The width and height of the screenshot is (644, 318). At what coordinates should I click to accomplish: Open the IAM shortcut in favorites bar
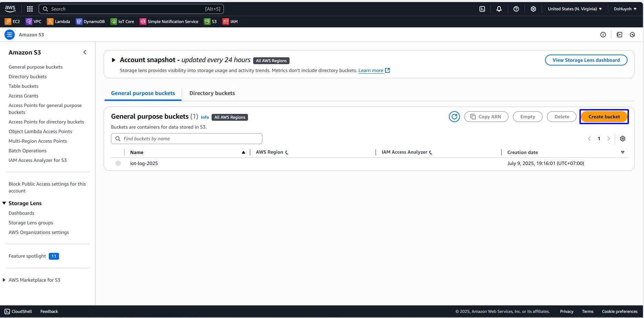pyautogui.click(x=230, y=22)
